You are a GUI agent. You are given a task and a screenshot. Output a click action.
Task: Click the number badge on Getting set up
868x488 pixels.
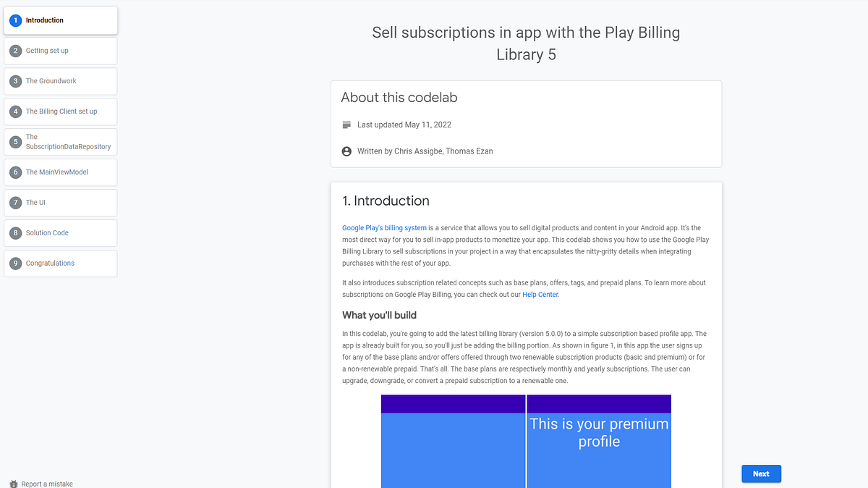click(x=16, y=51)
